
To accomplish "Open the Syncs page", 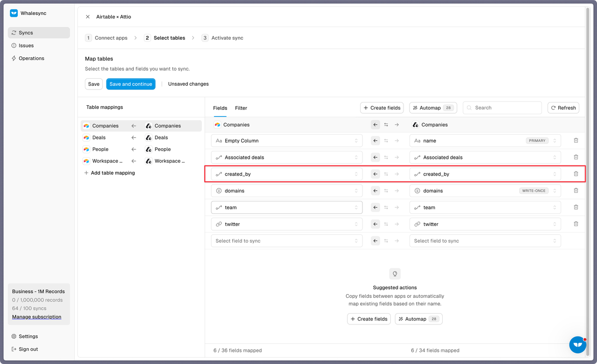I will [39, 33].
